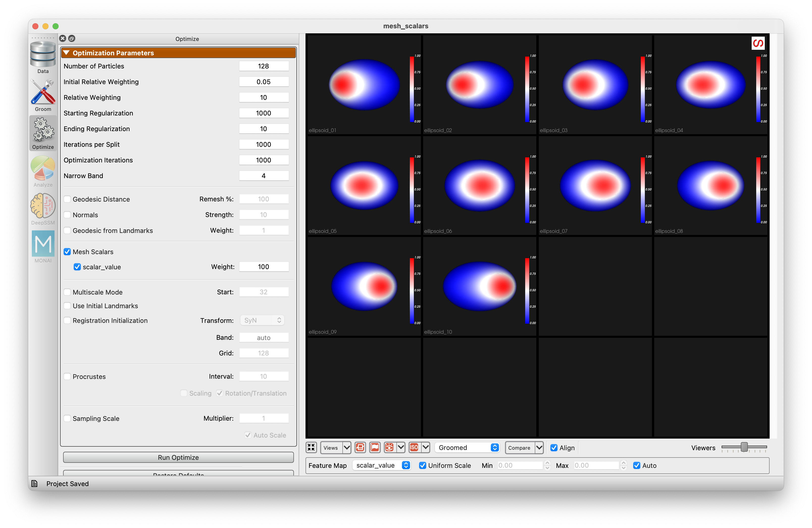812x528 pixels.
Task: Toggle the Uniform Scale checkbox
Action: pyautogui.click(x=423, y=466)
